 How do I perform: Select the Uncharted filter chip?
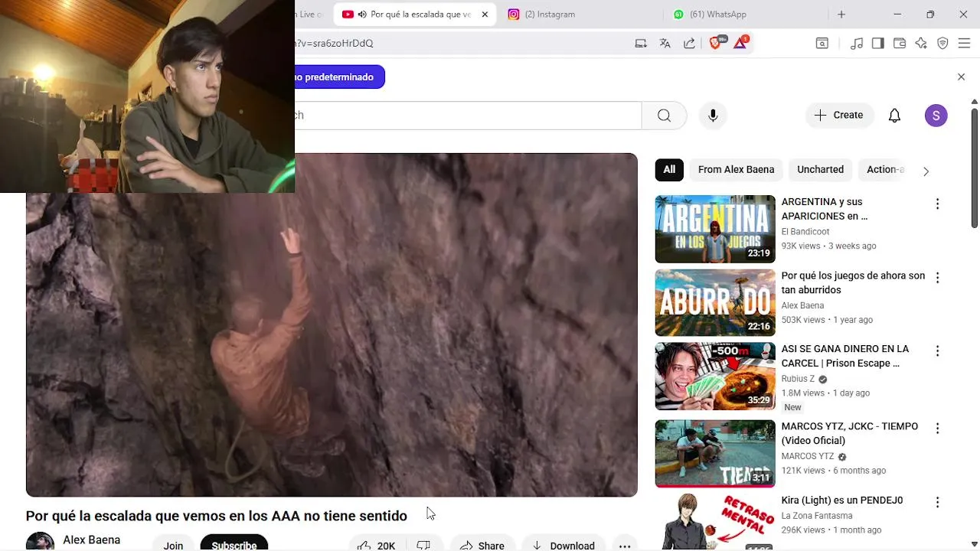pyautogui.click(x=820, y=169)
